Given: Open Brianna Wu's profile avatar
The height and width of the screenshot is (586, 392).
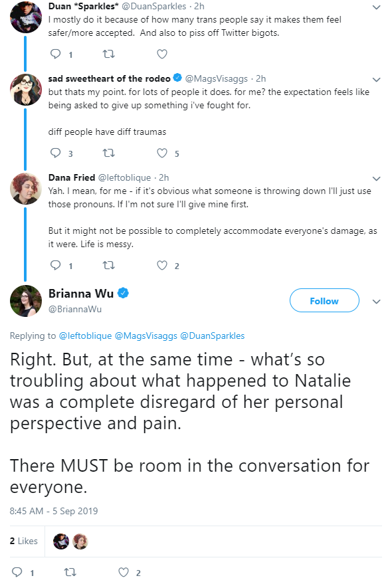Looking at the screenshot, I should pos(26,301).
